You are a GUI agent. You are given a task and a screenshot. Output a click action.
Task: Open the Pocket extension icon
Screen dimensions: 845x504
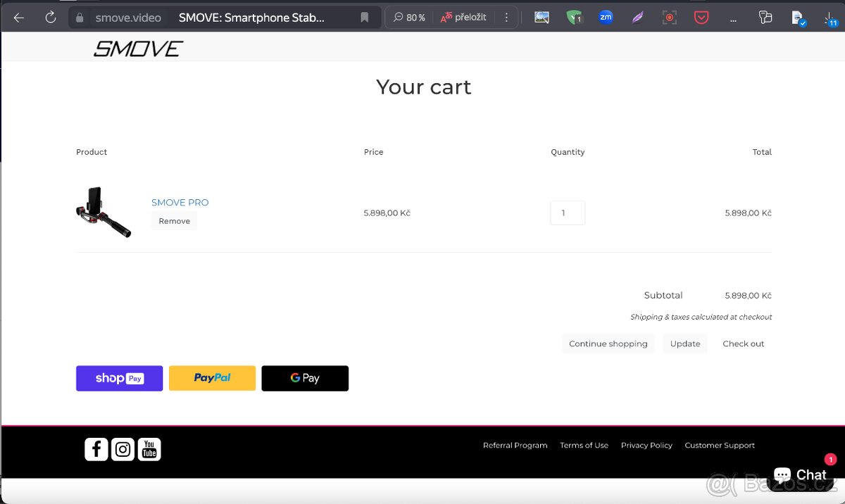(x=701, y=18)
